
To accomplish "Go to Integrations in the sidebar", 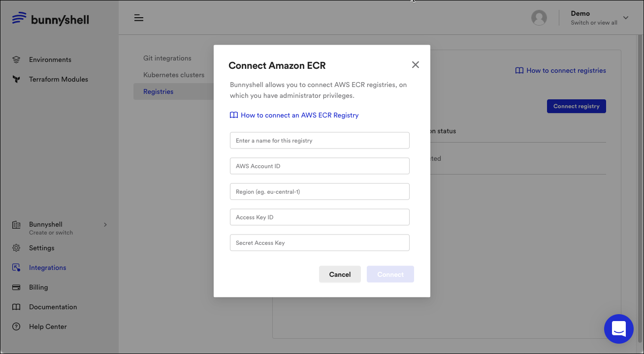I will 48,267.
